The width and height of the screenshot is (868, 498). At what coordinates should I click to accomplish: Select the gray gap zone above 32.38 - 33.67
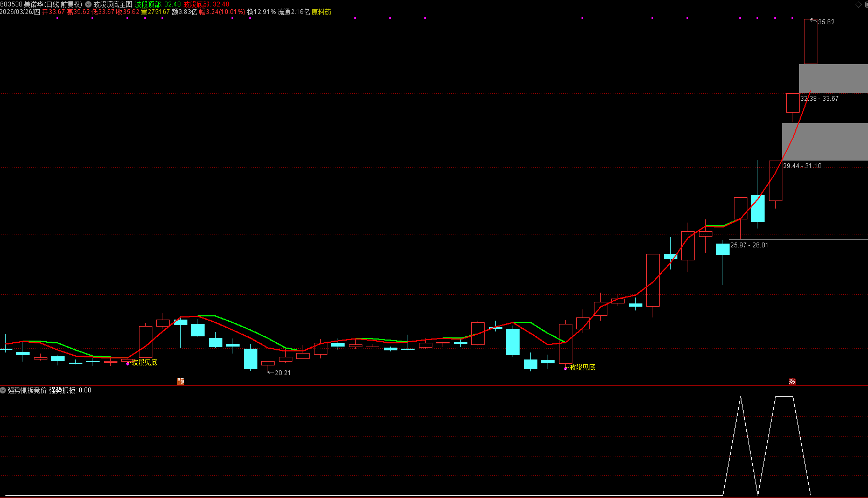pyautogui.click(x=834, y=79)
